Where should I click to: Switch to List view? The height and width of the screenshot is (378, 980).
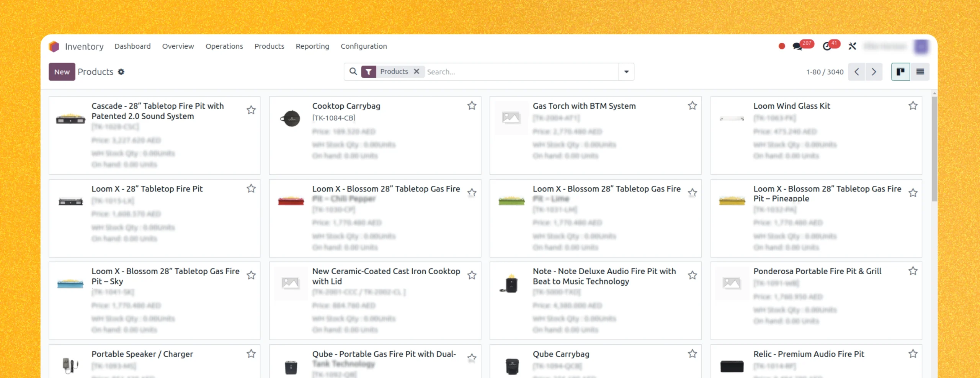click(x=920, y=72)
